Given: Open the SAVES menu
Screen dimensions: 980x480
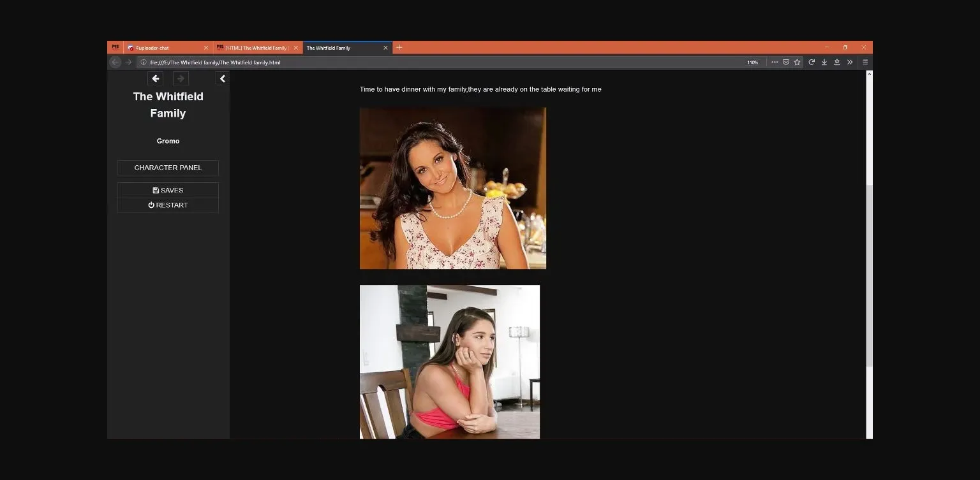Looking at the screenshot, I should coord(168,190).
